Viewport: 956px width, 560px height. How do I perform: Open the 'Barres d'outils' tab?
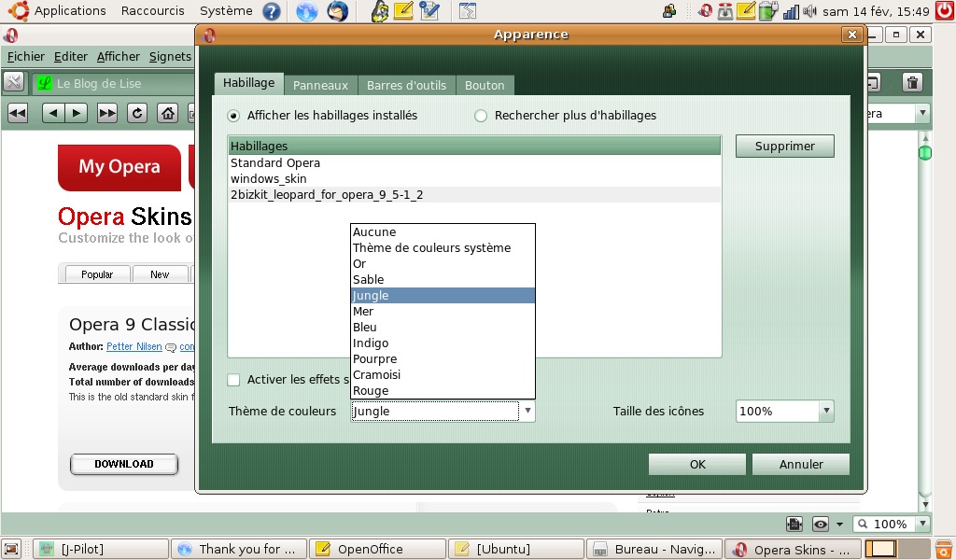click(406, 85)
